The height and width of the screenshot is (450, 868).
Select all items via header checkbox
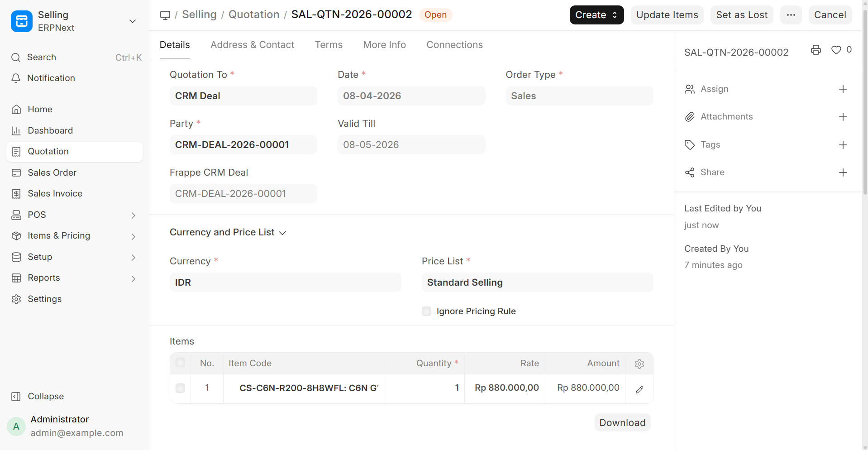(x=180, y=363)
